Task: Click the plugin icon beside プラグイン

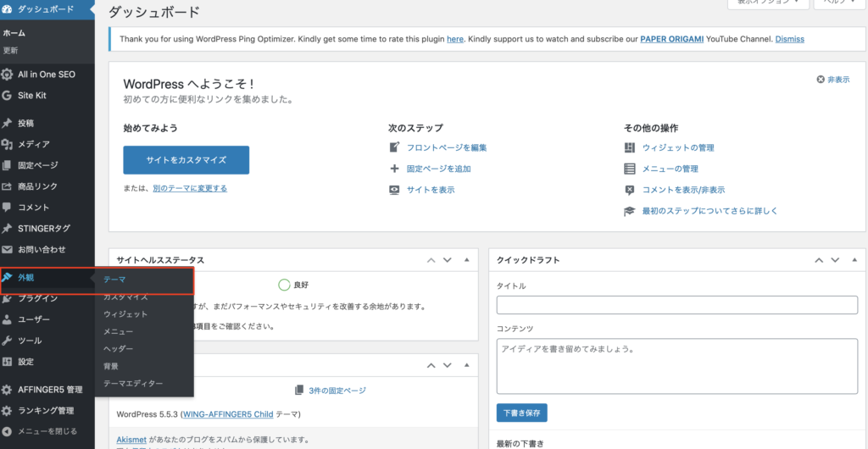Action: [x=8, y=298]
